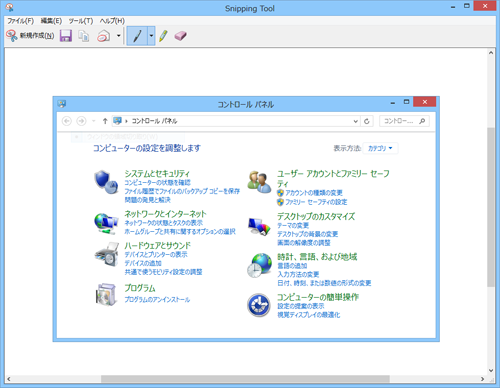Open the ツール(T) menu
Image resolution: width=500 pixels, height=388 pixels.
pos(81,21)
